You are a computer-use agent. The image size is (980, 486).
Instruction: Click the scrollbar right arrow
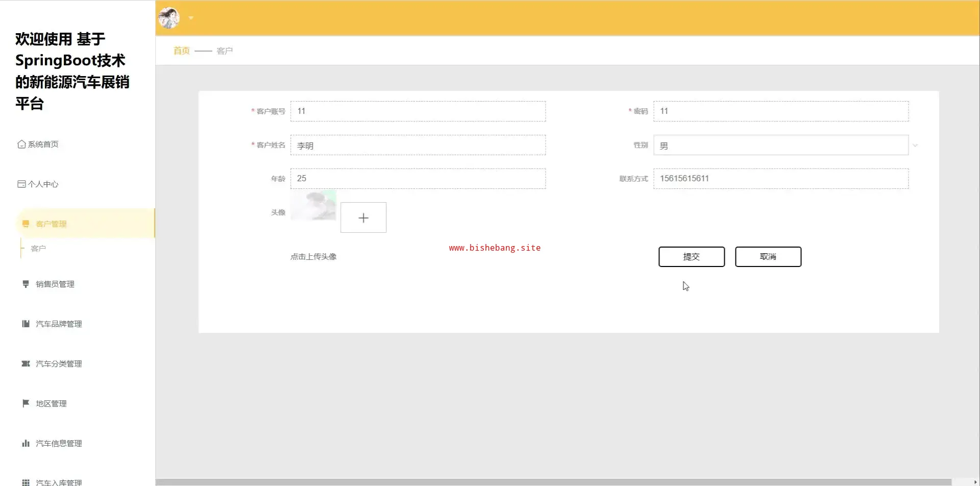coord(975,482)
